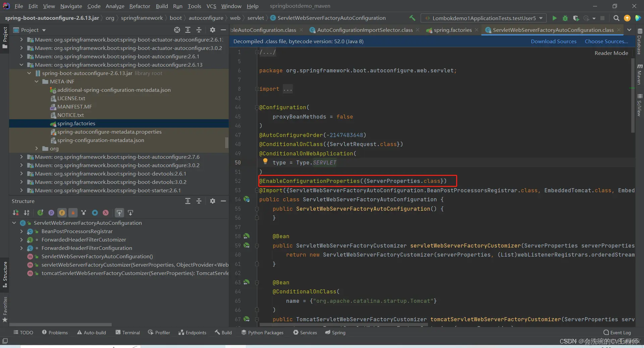Click Implements gutter icon at line 54
644x348 pixels.
(247, 199)
